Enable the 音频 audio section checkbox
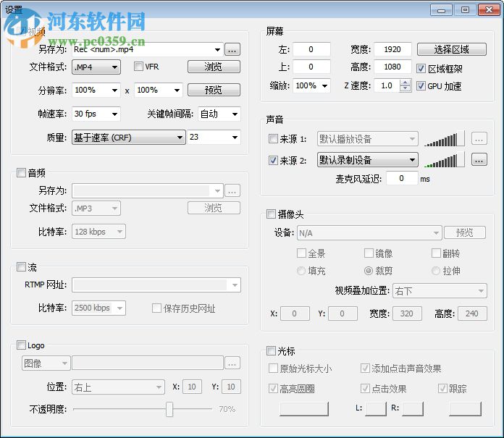Screen dimensions: 504x438 pyautogui.click(x=21, y=173)
